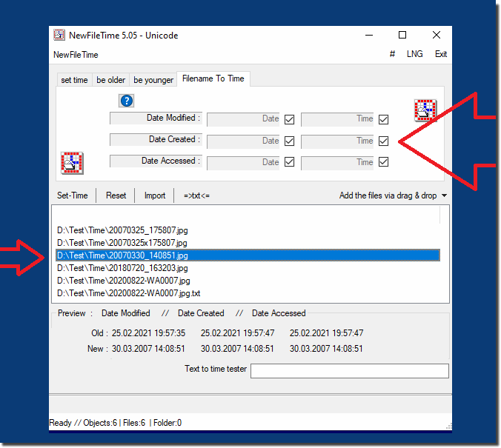The height and width of the screenshot is (448, 501).
Task: Open the NewFileTime menu
Action: (x=76, y=55)
